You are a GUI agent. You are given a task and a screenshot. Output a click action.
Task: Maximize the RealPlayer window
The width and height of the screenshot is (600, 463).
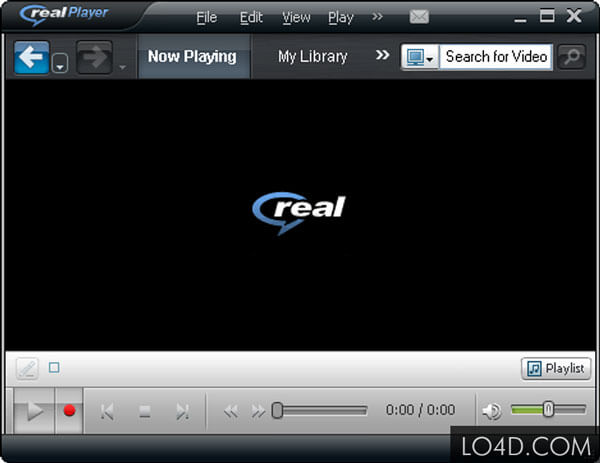pyautogui.click(x=547, y=16)
